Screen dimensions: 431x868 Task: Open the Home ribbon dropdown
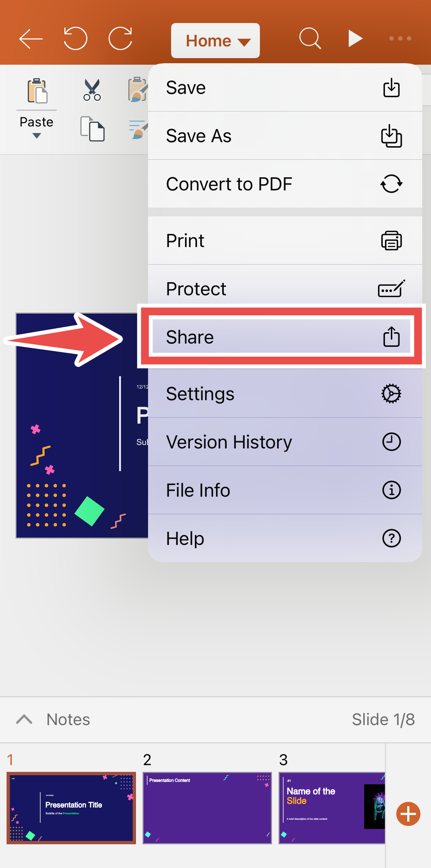click(x=216, y=41)
